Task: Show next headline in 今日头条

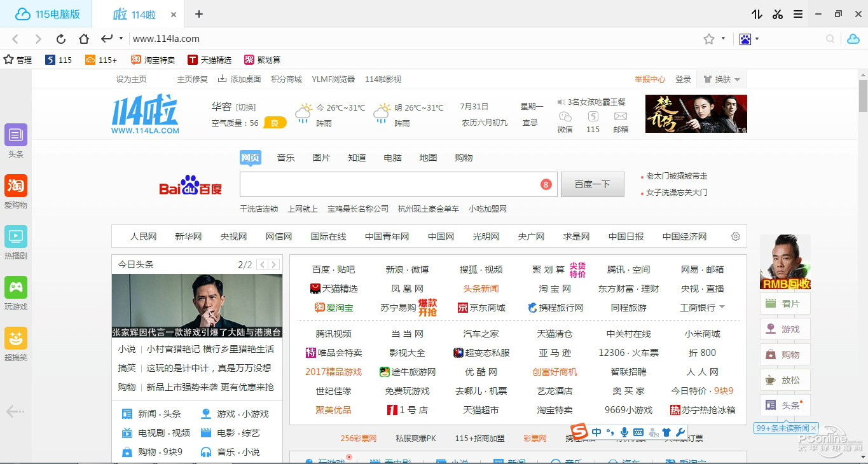Action: click(x=273, y=264)
